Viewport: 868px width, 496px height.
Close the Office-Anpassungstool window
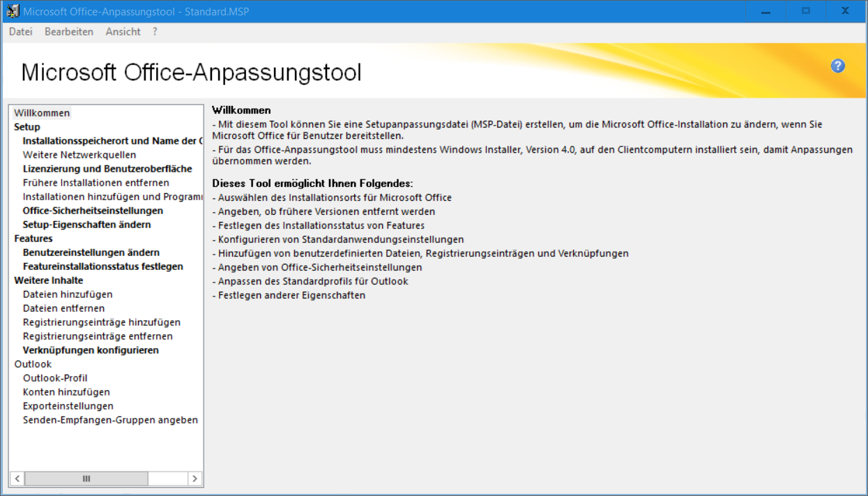(845, 11)
